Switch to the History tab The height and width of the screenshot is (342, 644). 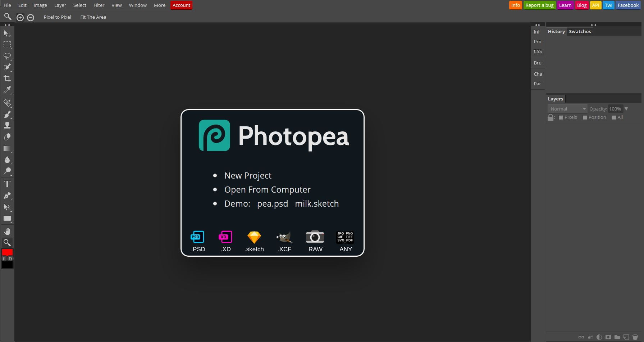556,31
